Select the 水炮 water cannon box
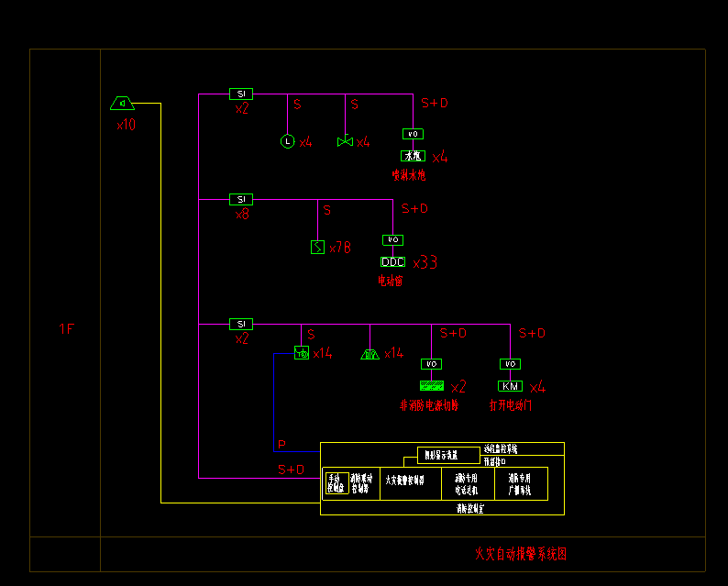 tap(413, 156)
